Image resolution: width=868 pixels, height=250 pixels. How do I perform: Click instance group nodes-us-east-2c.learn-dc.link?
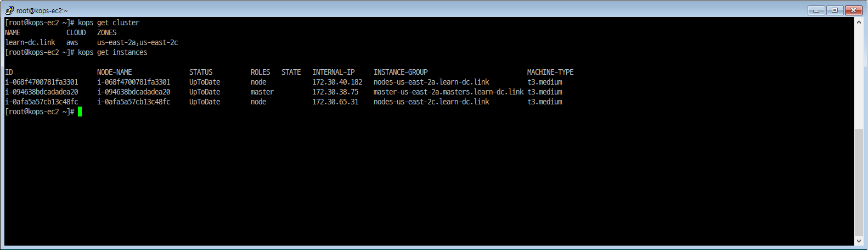coord(431,102)
